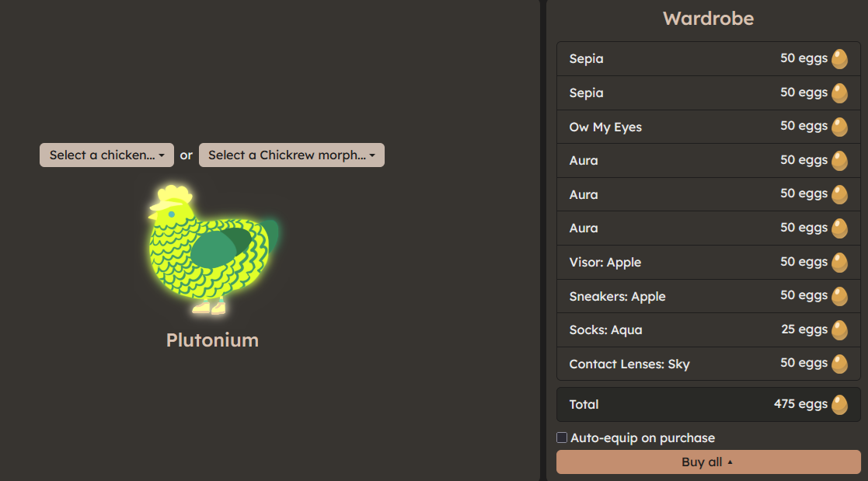Click the egg icon in Visor: Apple row
Image resolution: width=868 pixels, height=481 pixels.
839,263
